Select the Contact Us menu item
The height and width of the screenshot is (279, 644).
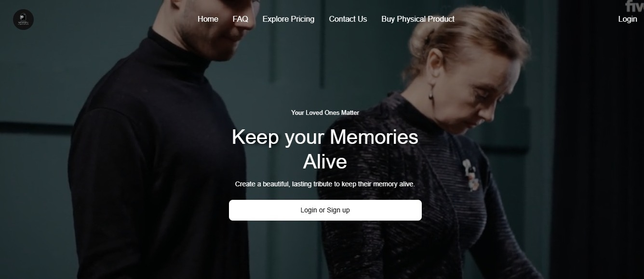point(348,19)
